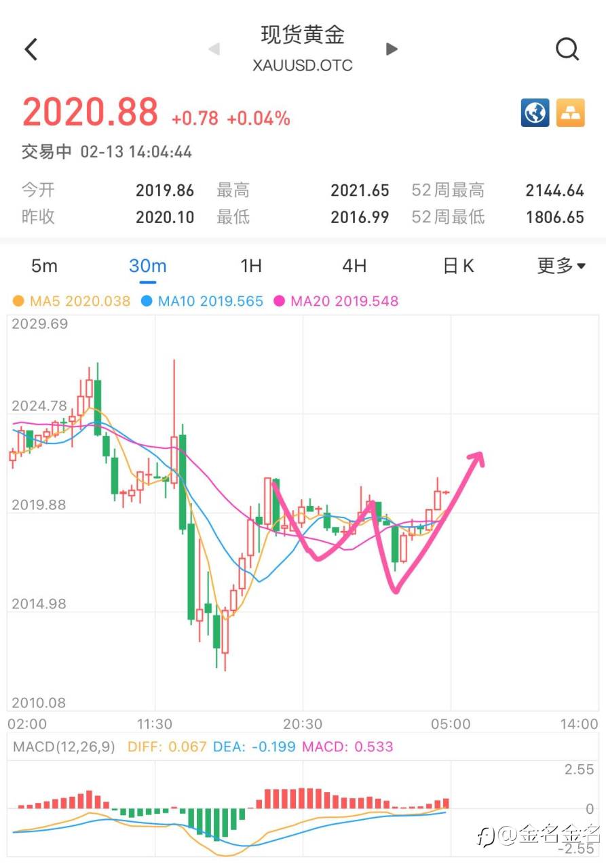606x868 pixels.
Task: Tap the MACD(12,26,9) indicator label
Action: [67, 747]
